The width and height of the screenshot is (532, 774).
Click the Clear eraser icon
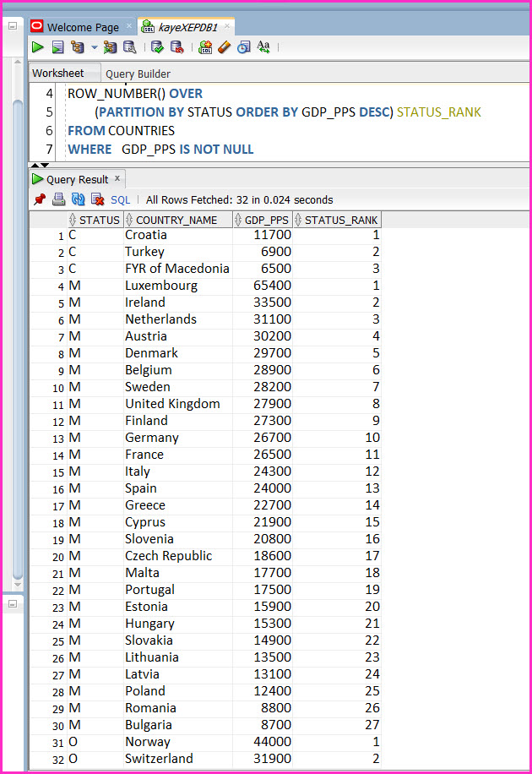[x=225, y=46]
